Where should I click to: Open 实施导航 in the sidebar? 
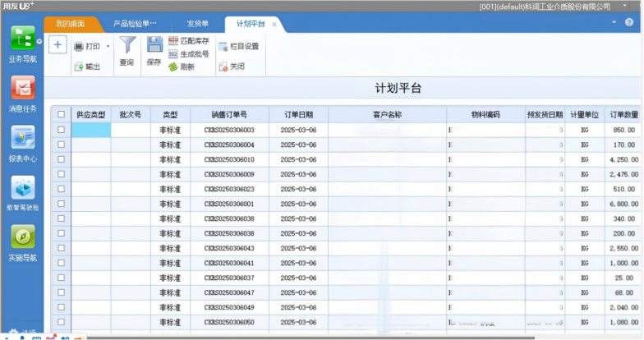point(23,237)
